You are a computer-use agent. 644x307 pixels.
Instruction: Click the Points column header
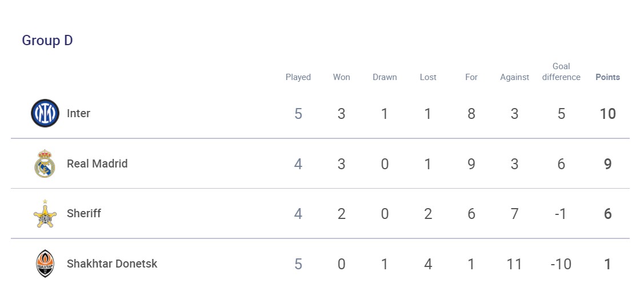607,77
